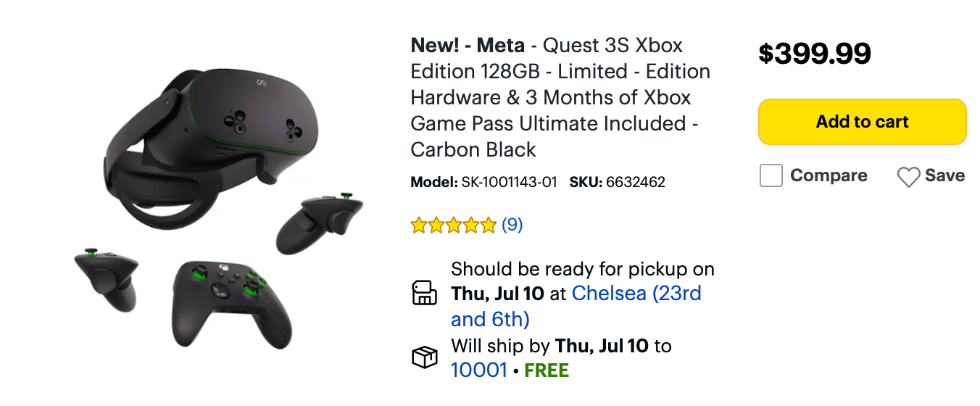This screenshot has width=980, height=406.
Task: Click the bold "New! - Meta" brand text
Action: 468,46
